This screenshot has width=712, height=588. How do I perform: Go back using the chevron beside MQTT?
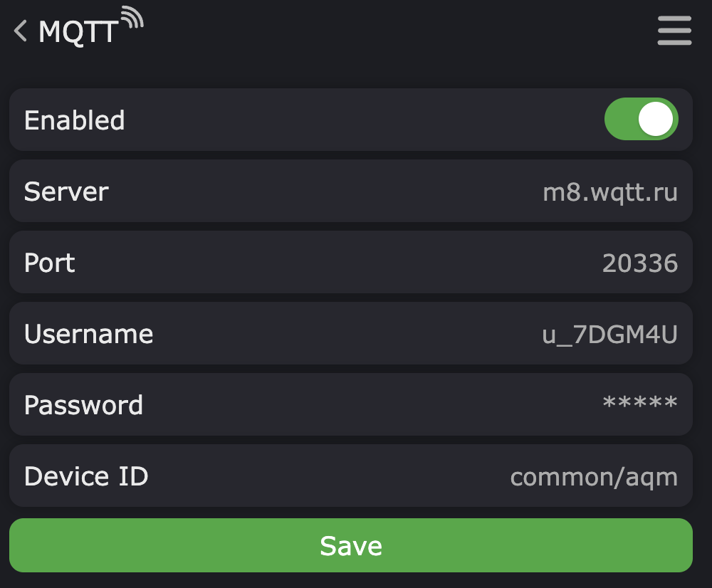[x=20, y=31]
